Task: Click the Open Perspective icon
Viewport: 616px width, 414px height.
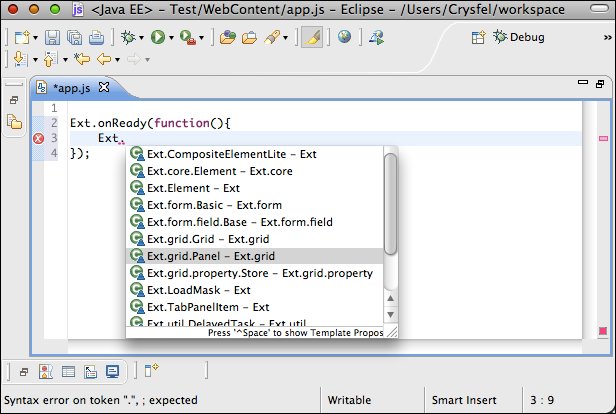Action: coord(478,37)
